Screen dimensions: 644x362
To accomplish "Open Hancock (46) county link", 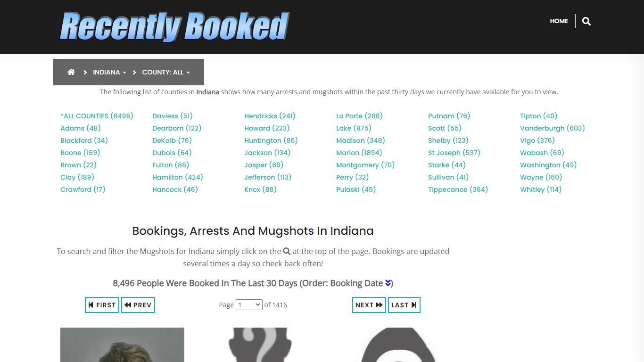I will pyautogui.click(x=175, y=189).
